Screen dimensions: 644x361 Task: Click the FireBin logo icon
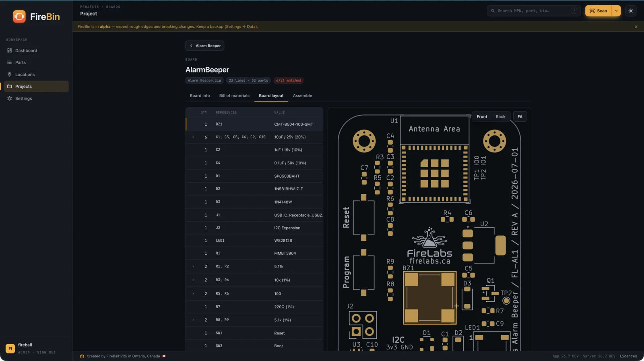pos(19,17)
